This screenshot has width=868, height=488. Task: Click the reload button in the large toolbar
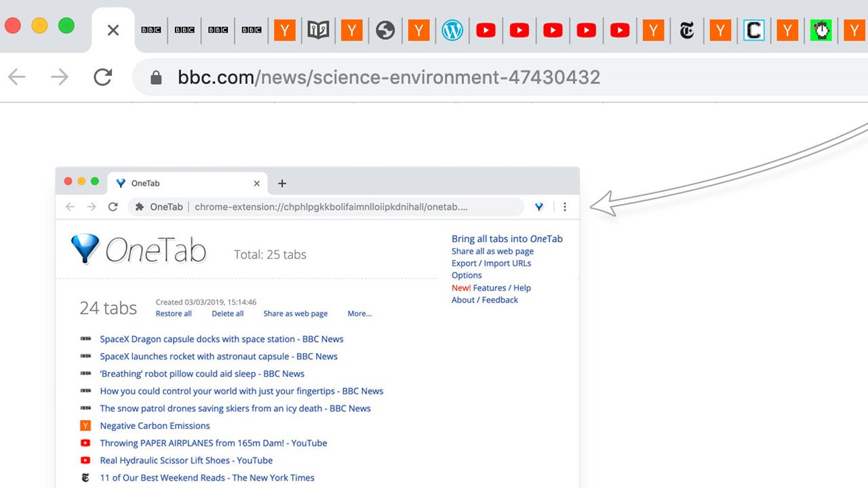click(x=102, y=77)
